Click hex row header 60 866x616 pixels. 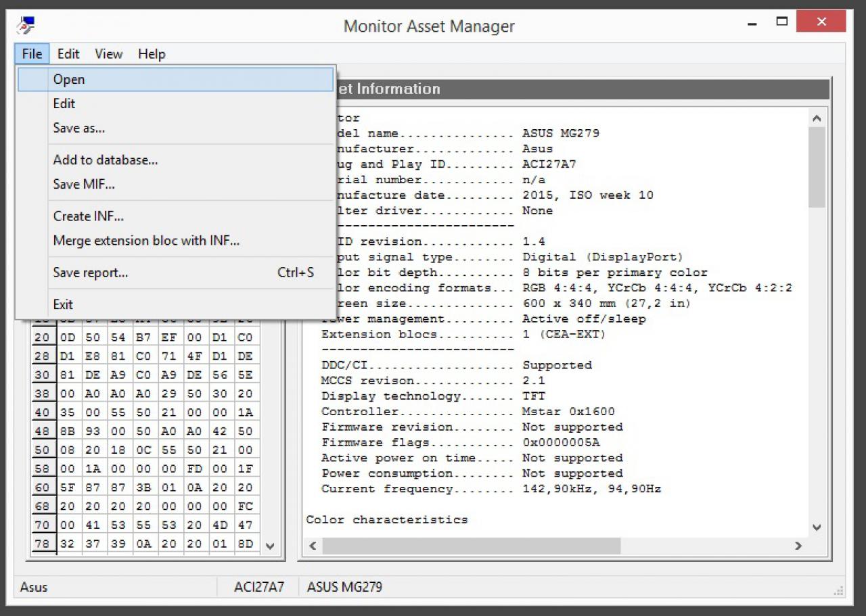point(43,487)
